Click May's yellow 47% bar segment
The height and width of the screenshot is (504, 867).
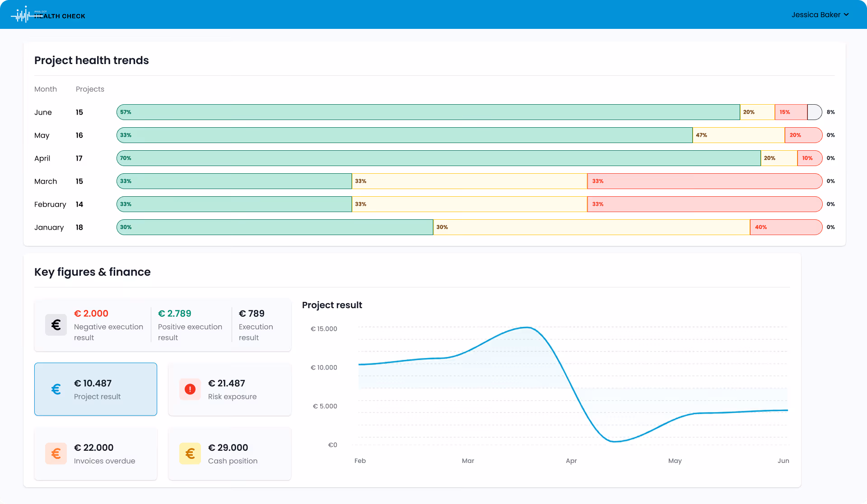coord(738,135)
